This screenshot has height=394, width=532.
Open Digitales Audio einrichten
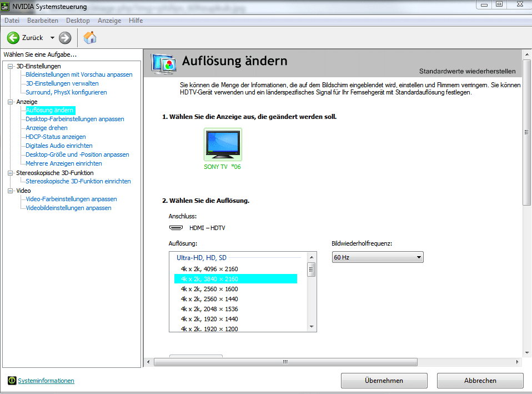(x=59, y=146)
